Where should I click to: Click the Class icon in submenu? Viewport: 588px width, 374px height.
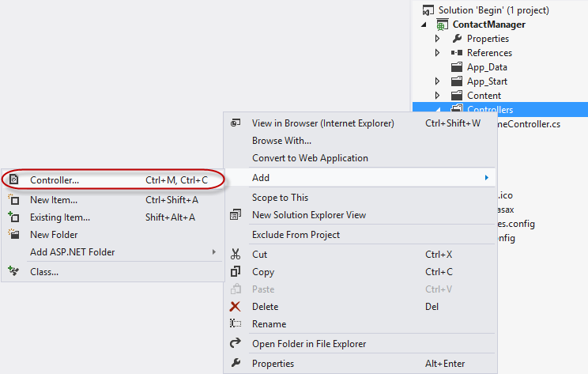click(13, 271)
